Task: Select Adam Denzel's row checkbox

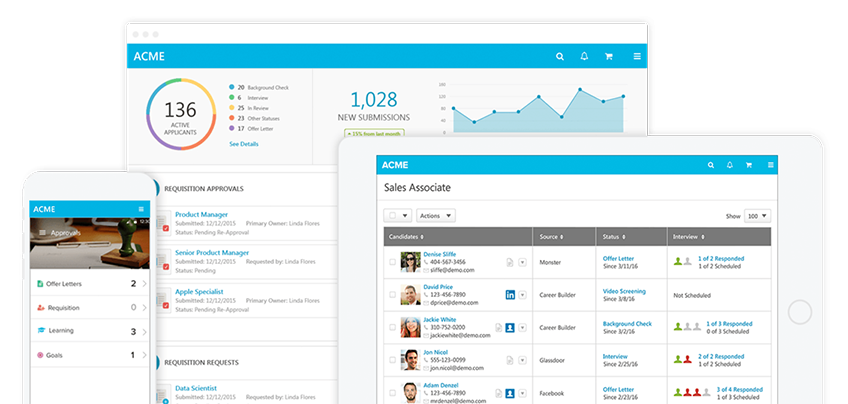Action: pyautogui.click(x=393, y=393)
